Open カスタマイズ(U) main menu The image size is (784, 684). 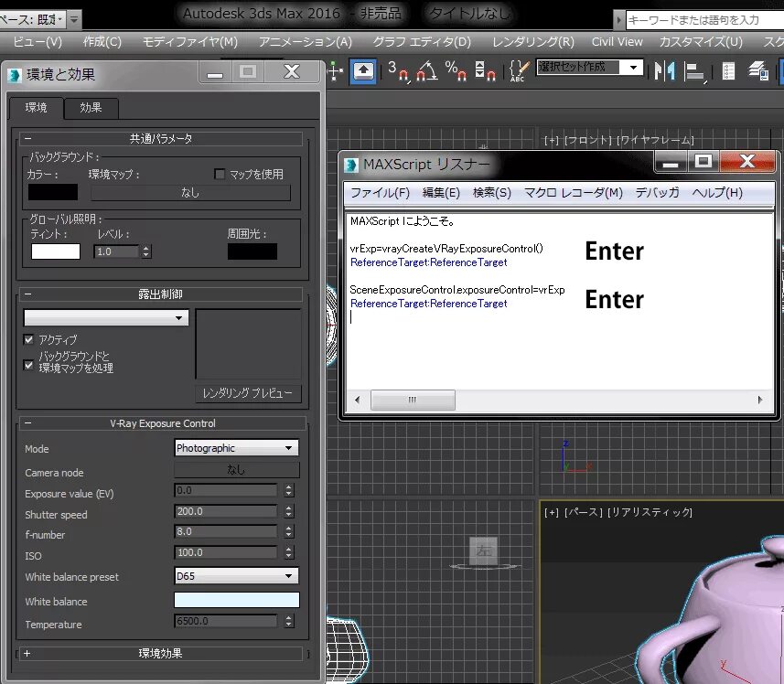[701, 42]
